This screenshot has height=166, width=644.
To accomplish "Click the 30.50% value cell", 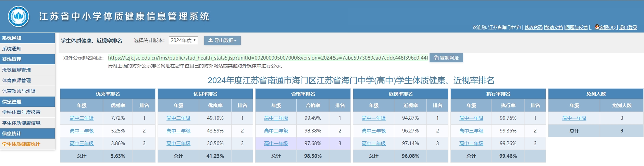I will tap(215, 143).
